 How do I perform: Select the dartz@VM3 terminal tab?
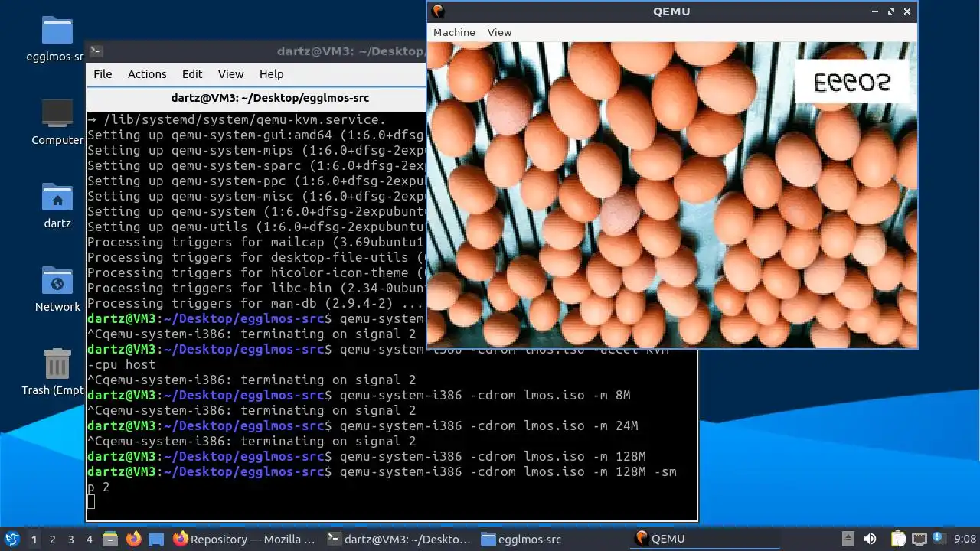pos(256,98)
